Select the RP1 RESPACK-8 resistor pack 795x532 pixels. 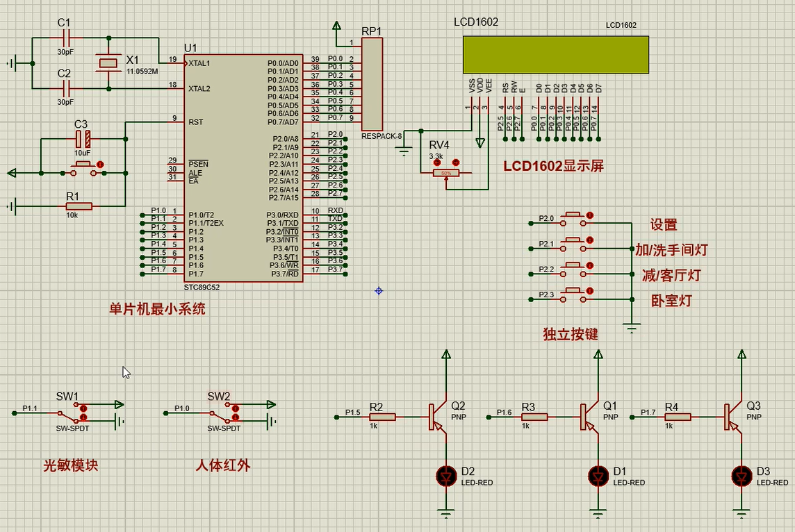click(x=372, y=83)
